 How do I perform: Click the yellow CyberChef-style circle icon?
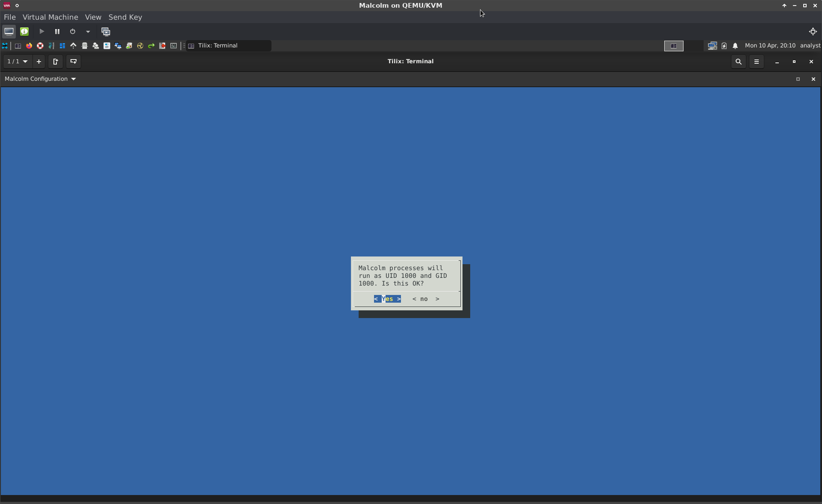(x=140, y=46)
